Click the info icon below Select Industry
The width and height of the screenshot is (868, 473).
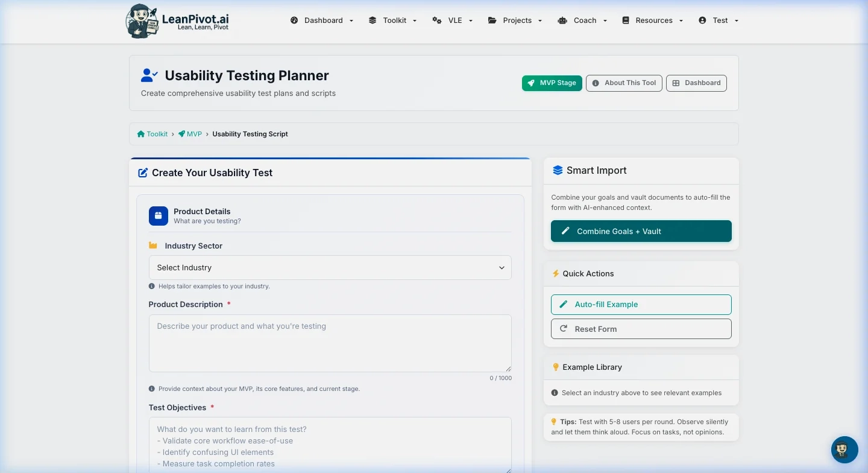click(x=151, y=286)
